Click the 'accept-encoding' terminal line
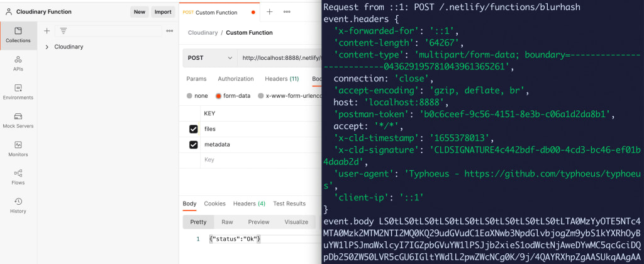 [431, 90]
